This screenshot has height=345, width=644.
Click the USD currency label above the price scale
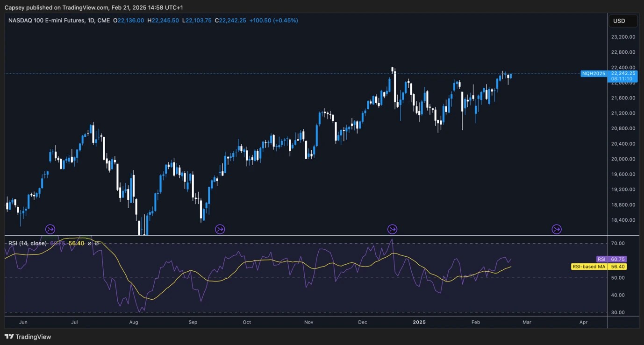click(623, 21)
